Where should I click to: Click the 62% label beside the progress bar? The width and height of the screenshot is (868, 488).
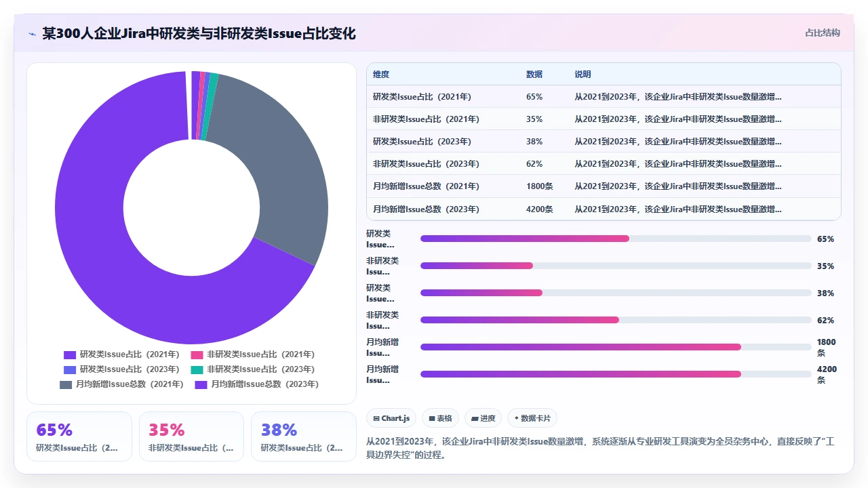tap(825, 320)
